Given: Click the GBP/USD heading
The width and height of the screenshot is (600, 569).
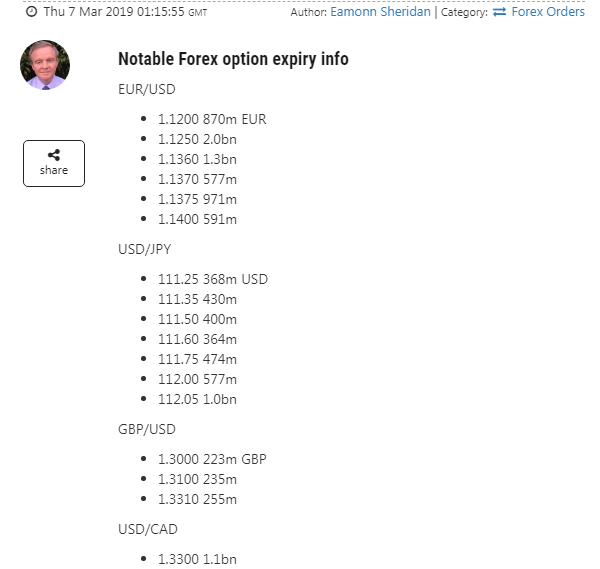Looking at the screenshot, I should (147, 429).
